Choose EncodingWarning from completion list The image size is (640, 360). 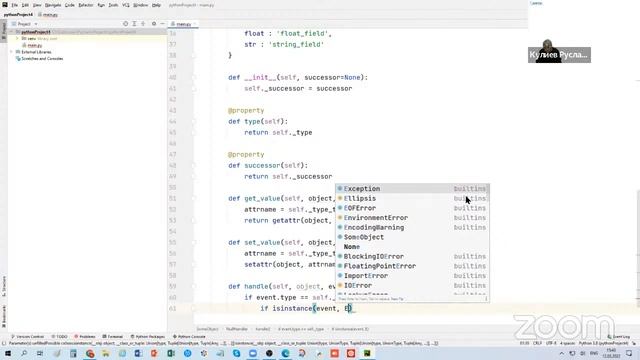point(412,227)
